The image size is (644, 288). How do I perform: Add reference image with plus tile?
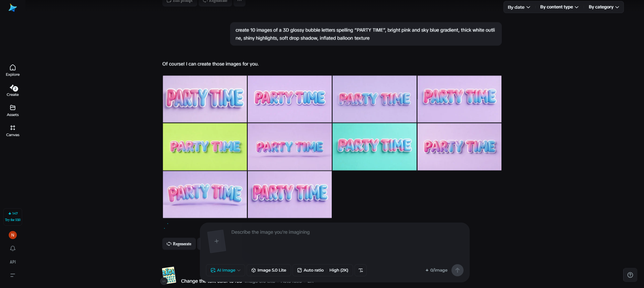coord(217,241)
